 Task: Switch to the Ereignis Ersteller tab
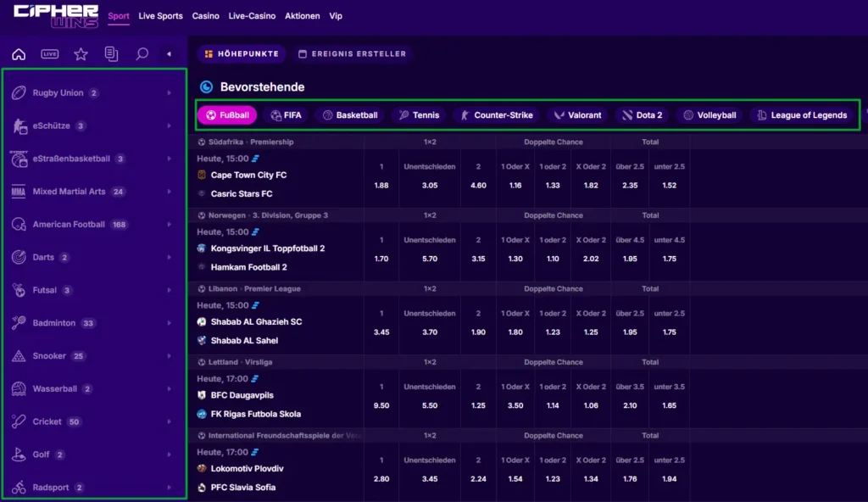pyautogui.click(x=352, y=53)
